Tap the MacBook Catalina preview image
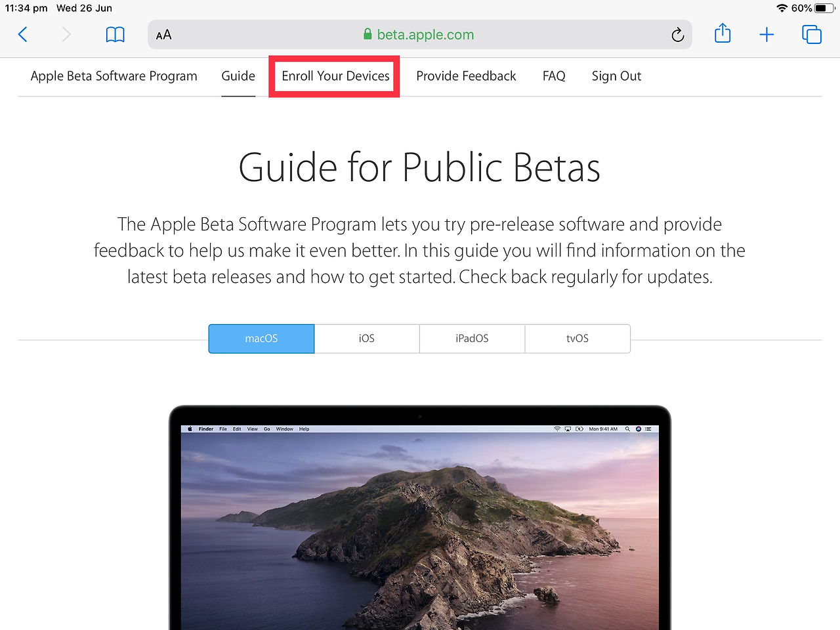Screen dimensions: 840x630 coord(420,518)
